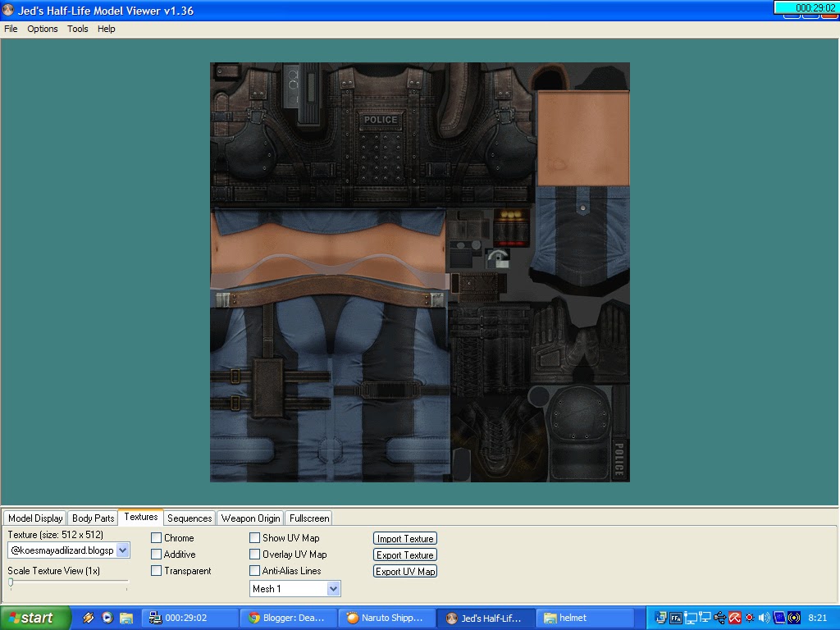Switch to the Blogger Chrome taskbar window
840x630 pixels.
point(289,618)
